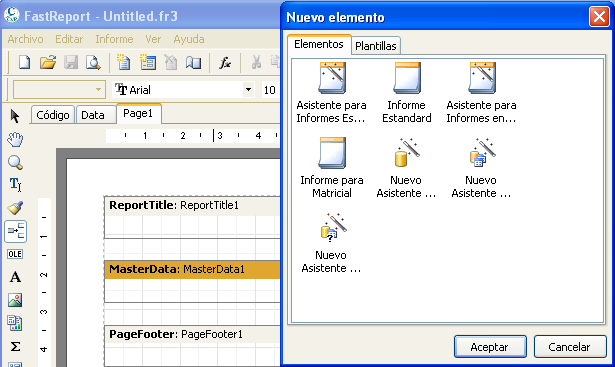Expand the Arial font dropdown

pyautogui.click(x=248, y=90)
